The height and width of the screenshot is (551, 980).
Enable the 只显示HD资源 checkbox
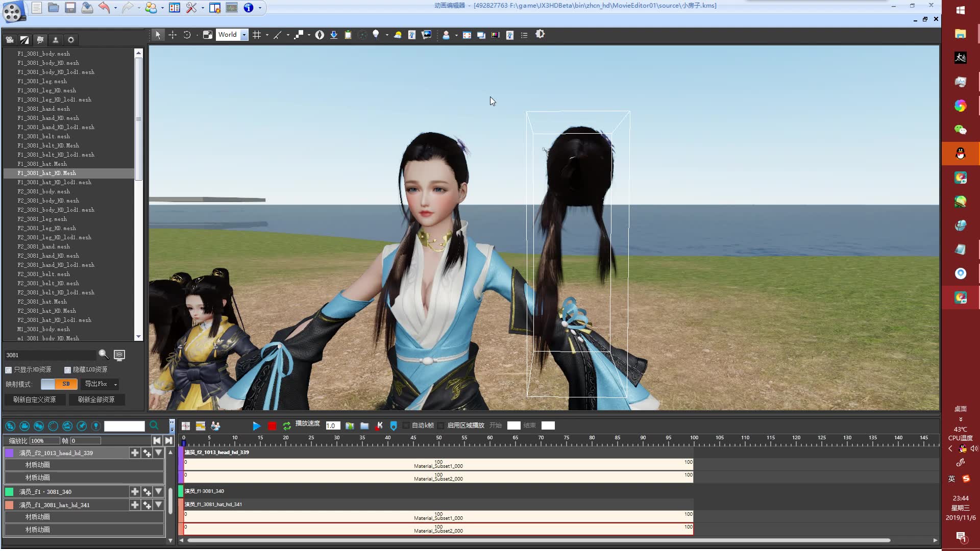pos(9,370)
